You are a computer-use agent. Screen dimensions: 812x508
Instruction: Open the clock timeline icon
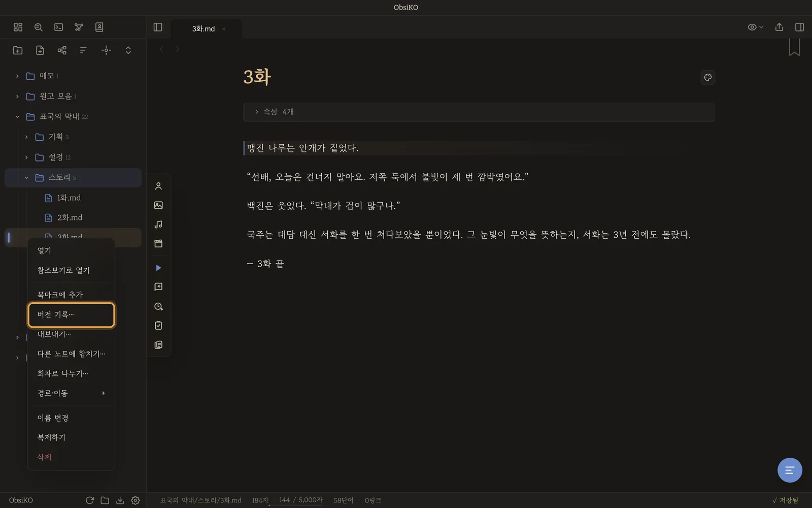[158, 306]
